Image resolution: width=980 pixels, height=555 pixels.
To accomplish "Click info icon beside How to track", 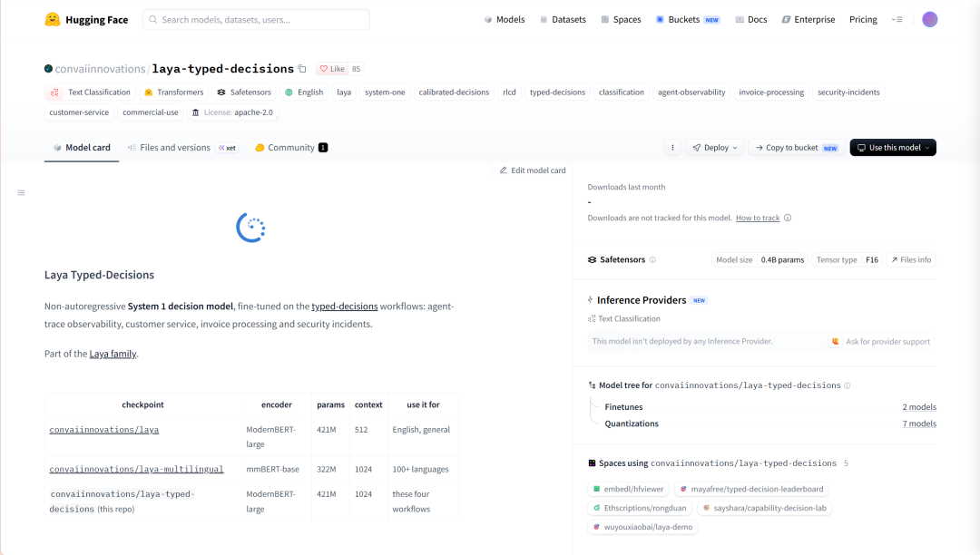I will (788, 218).
